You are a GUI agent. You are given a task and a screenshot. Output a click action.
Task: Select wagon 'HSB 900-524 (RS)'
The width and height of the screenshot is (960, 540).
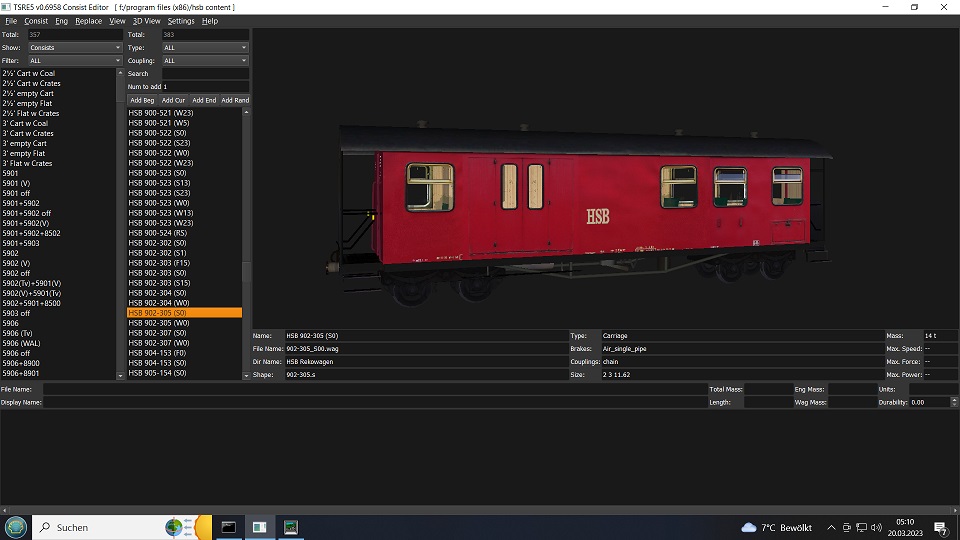point(157,233)
